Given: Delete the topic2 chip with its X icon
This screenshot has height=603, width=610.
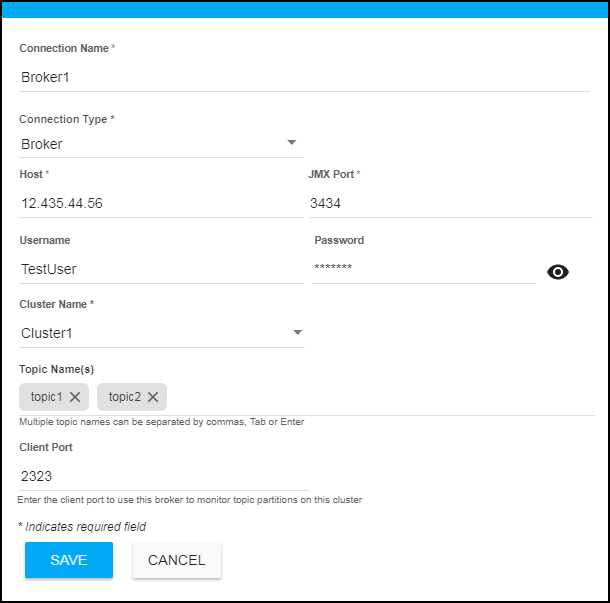Looking at the screenshot, I should click(153, 397).
